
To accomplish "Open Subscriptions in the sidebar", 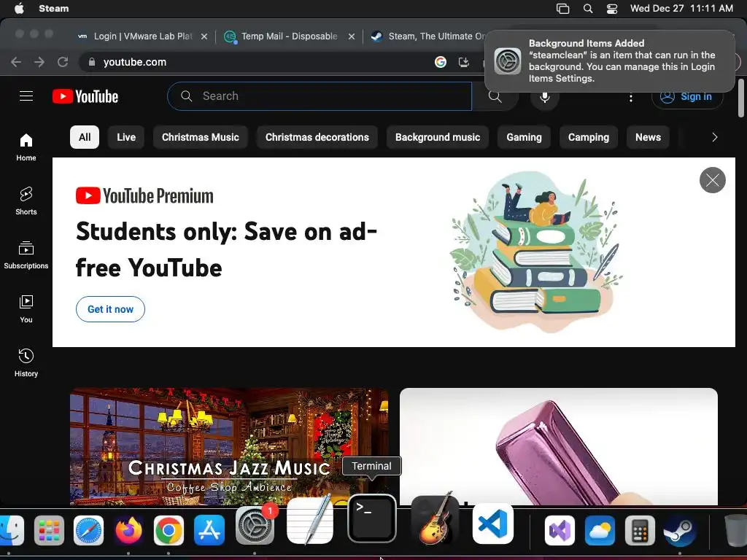I will click(x=26, y=254).
